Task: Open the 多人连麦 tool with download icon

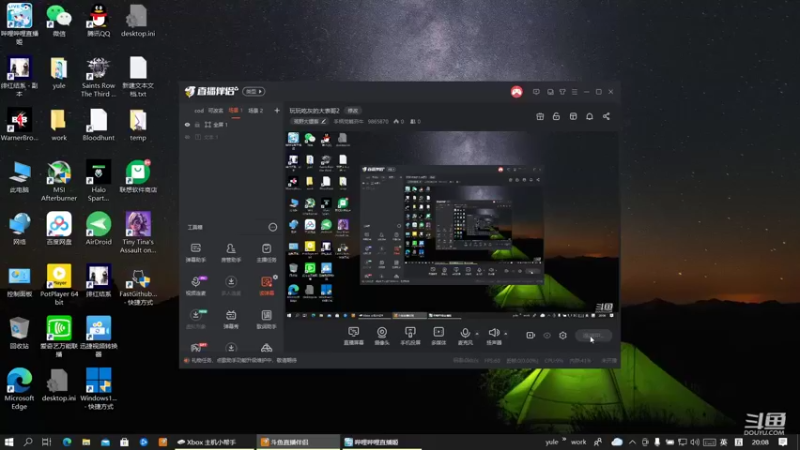Action: pos(231,286)
